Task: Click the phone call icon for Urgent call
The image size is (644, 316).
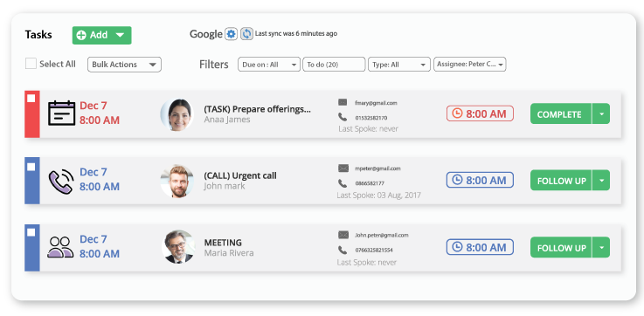Action: pyautogui.click(x=61, y=181)
